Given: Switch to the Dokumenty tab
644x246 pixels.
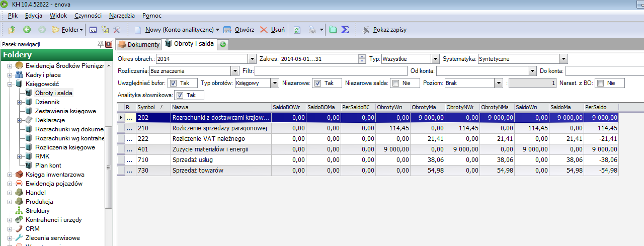Looking at the screenshot, I should point(138,44).
